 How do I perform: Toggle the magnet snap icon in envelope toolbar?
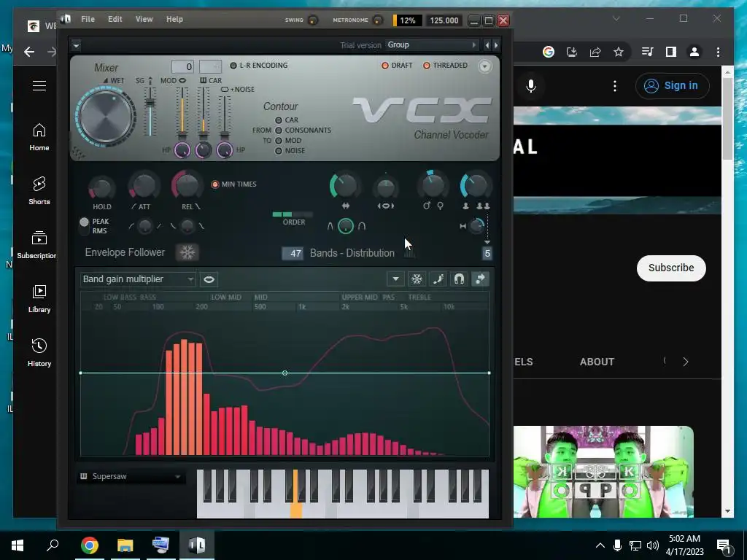coord(459,279)
